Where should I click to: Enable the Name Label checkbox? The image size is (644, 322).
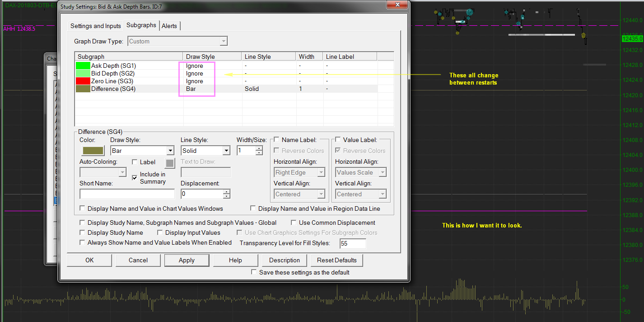pos(277,140)
